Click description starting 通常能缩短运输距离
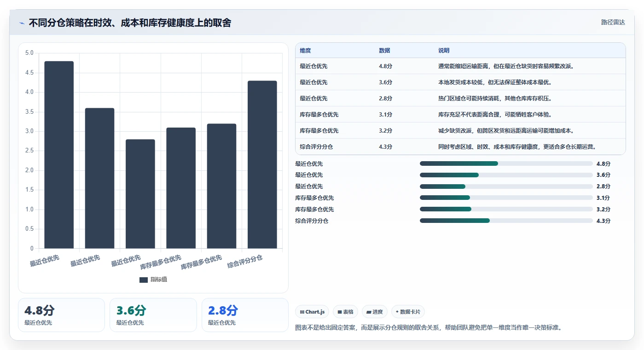The image size is (644, 350). point(505,66)
